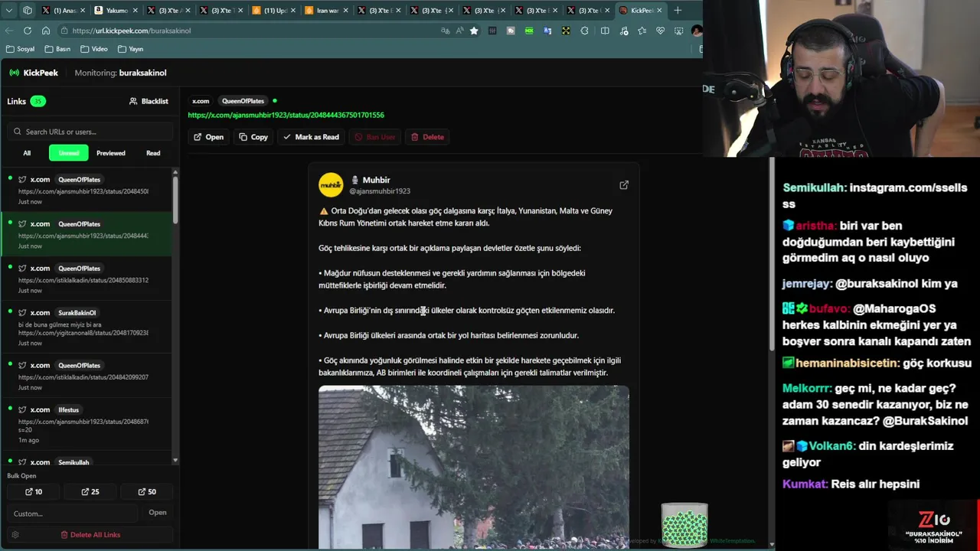Ban User button for QueenOfPlates
The image size is (980, 551).
374,137
